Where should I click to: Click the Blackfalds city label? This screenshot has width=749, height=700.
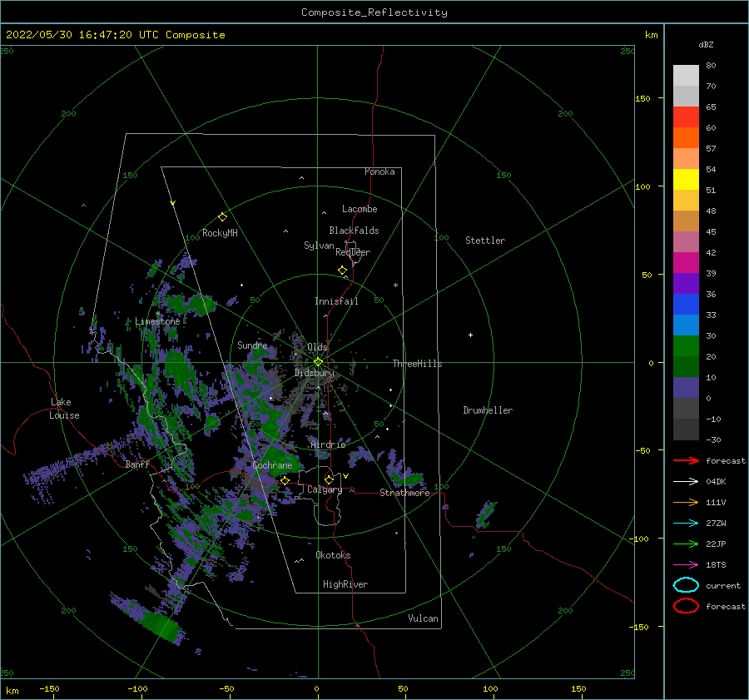(354, 231)
